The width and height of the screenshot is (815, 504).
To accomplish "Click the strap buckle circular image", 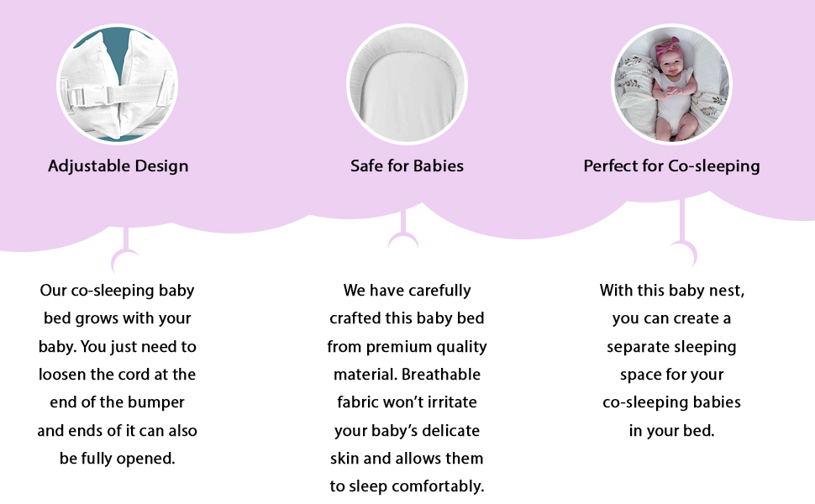I will [117, 84].
